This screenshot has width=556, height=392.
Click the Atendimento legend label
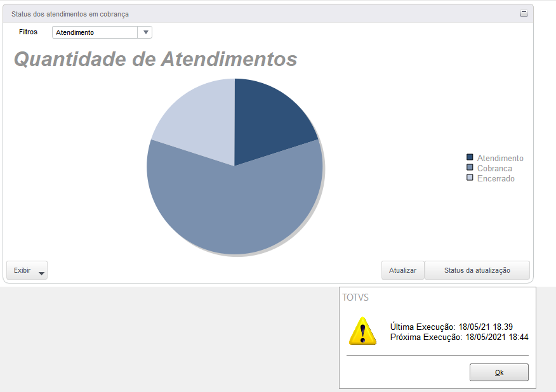pyautogui.click(x=500, y=158)
